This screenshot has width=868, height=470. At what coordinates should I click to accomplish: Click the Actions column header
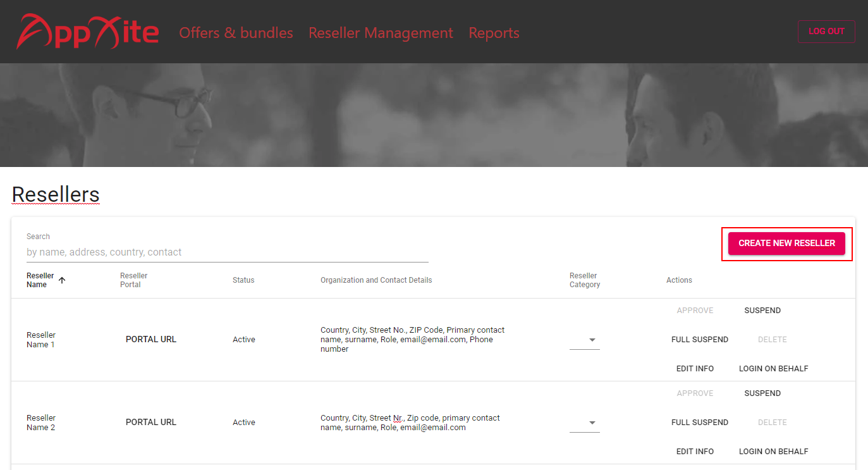[679, 280]
